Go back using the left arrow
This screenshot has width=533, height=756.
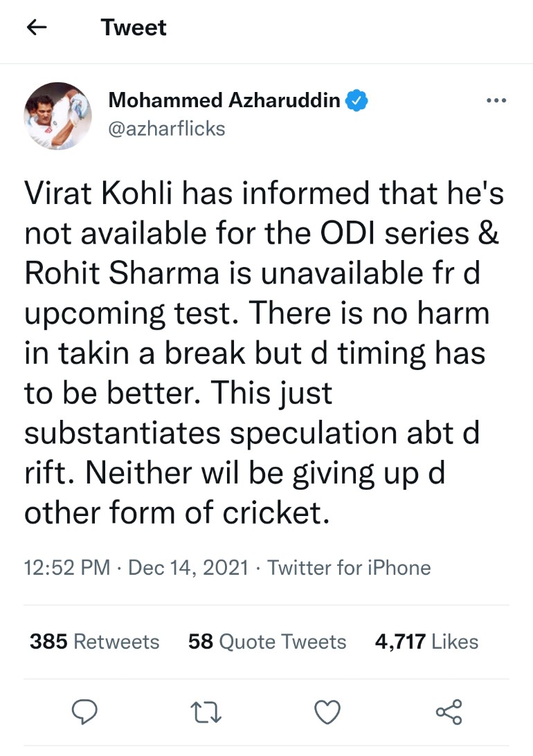(x=37, y=28)
